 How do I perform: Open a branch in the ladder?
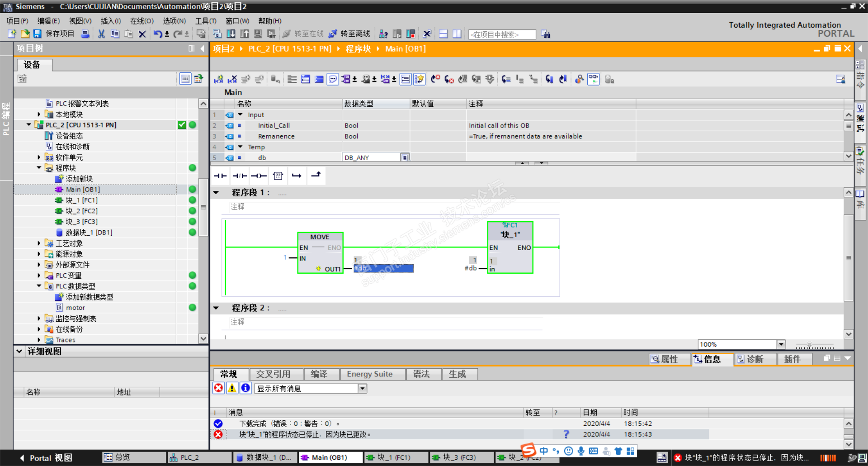pos(297,176)
